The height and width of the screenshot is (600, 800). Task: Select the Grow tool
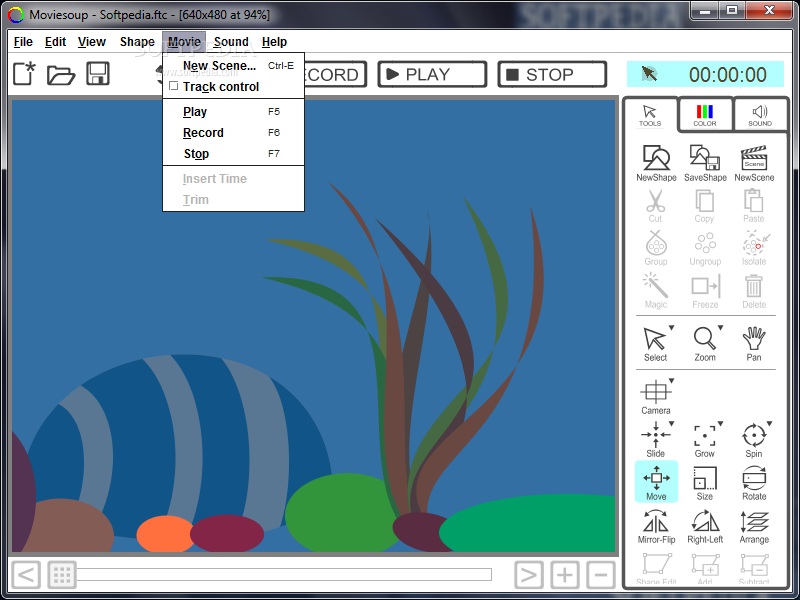(705, 440)
